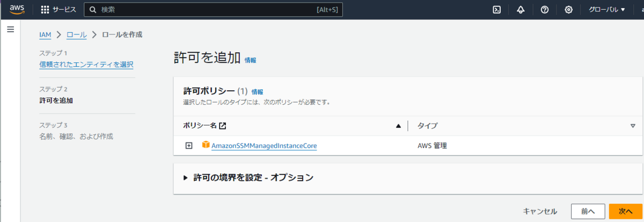
Task: Click the タイプ column header
Action: tap(427, 126)
